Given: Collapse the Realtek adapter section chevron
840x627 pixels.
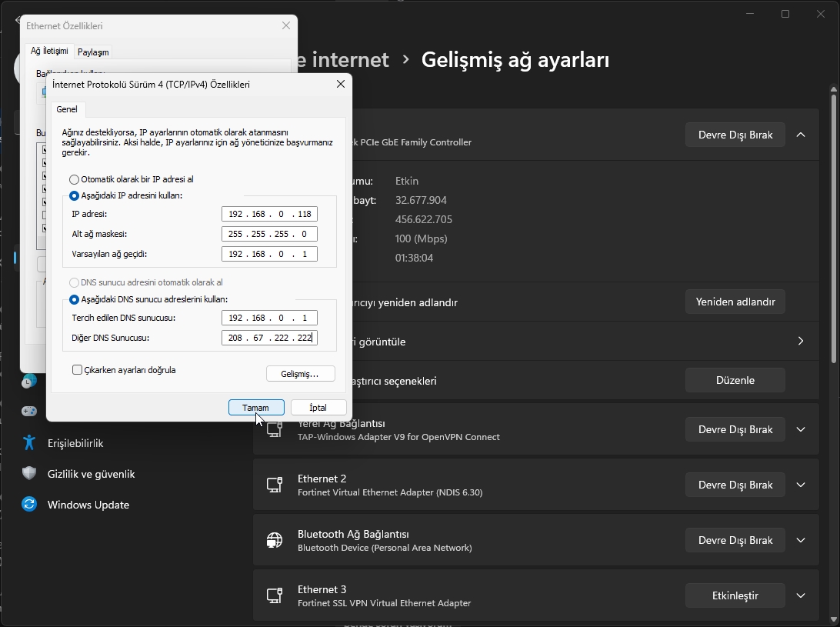Looking at the screenshot, I should [801, 135].
